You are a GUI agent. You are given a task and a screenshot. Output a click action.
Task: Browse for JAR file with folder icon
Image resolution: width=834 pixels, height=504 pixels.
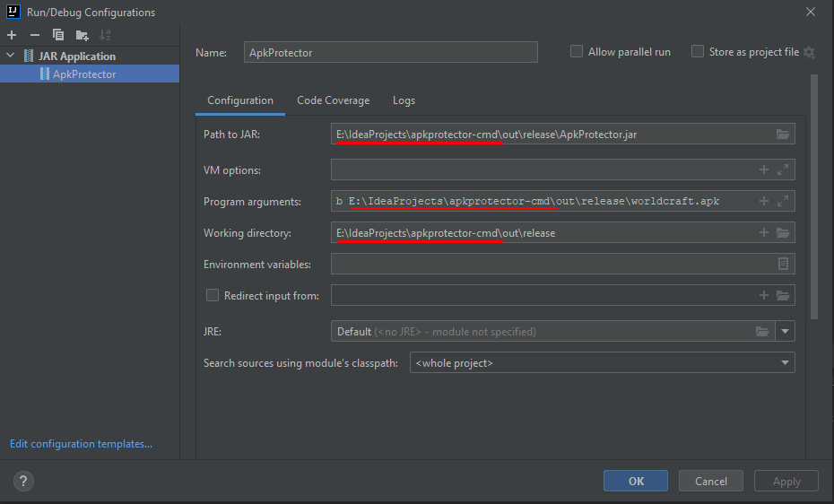coord(782,134)
